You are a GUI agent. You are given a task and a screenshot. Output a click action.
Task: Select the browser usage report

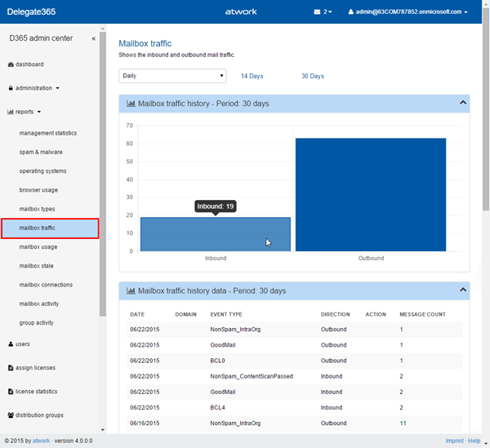pyautogui.click(x=38, y=190)
